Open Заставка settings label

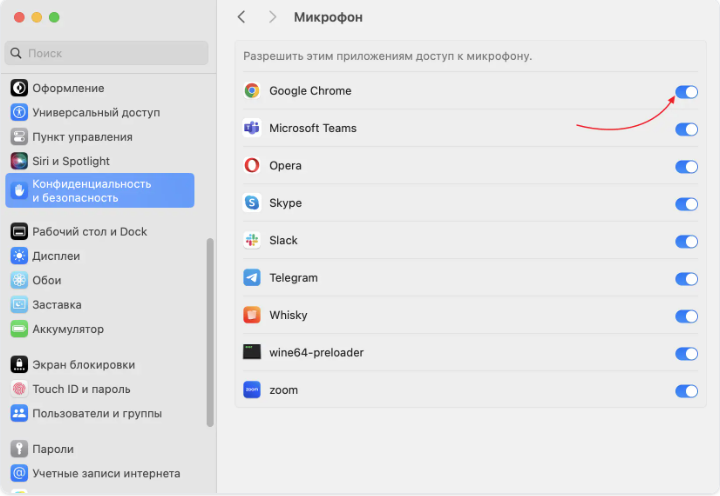point(56,304)
